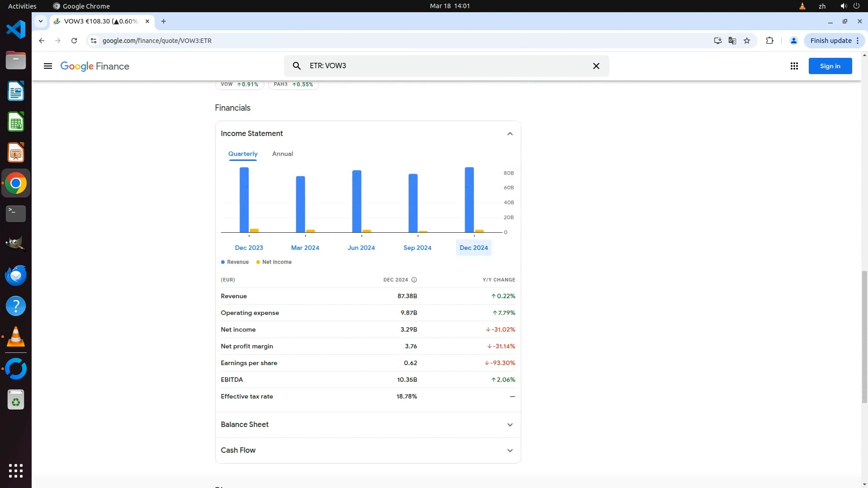The image size is (868, 488).
Task: Bookmark this page with star icon
Action: pyautogui.click(x=747, y=41)
